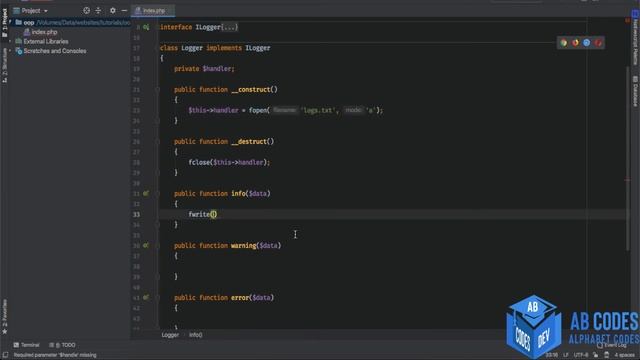Open the Database tool window side tab
640x360 pixels.
coord(635,92)
